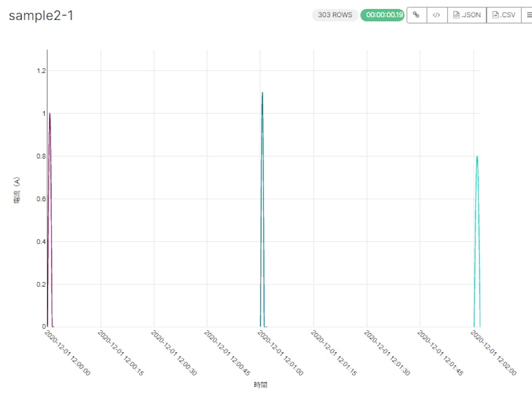Click y-axis value 0.8
The width and height of the screenshot is (532, 395).
point(41,156)
